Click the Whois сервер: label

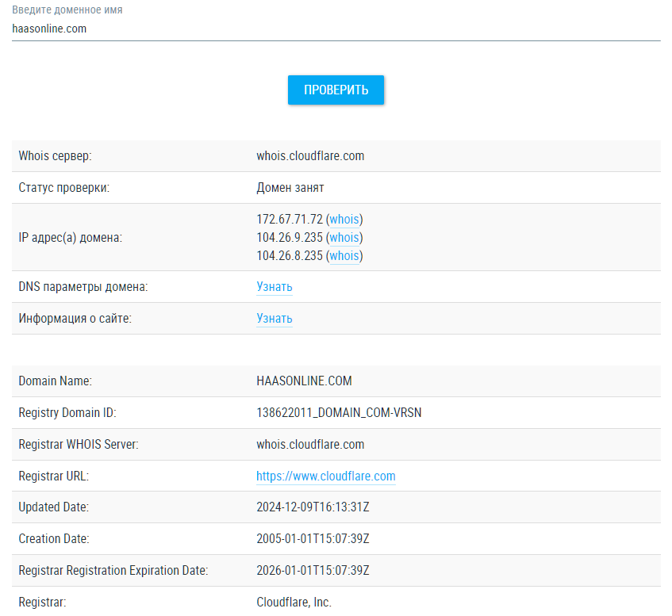pos(55,156)
